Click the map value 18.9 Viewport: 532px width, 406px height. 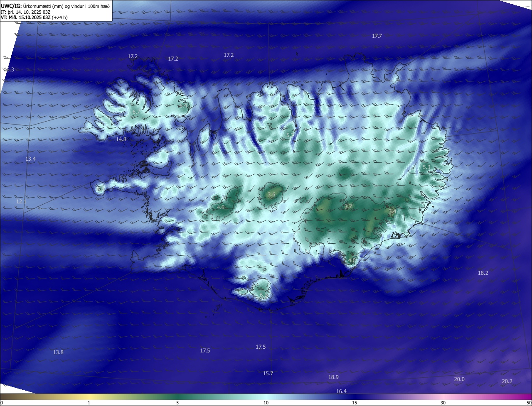[333, 377]
